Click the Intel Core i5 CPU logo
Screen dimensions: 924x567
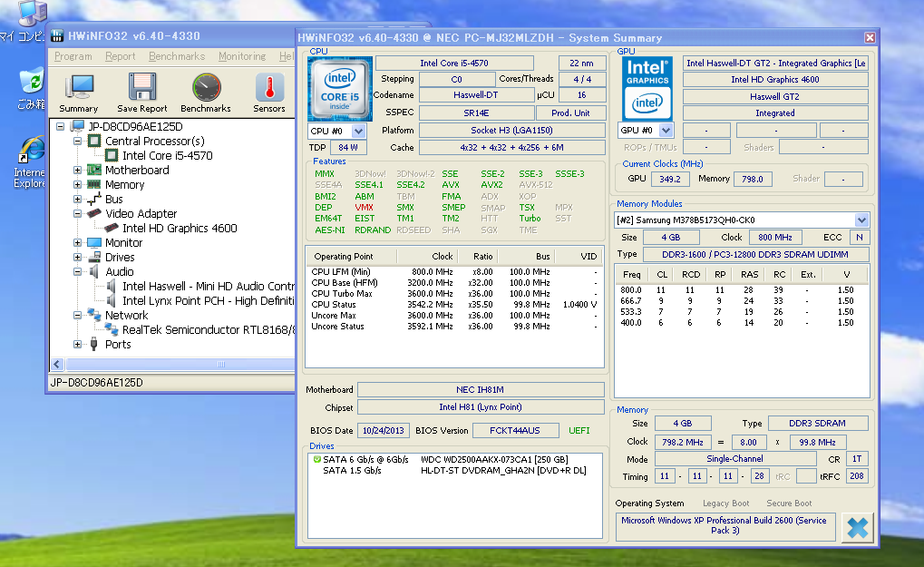340,89
